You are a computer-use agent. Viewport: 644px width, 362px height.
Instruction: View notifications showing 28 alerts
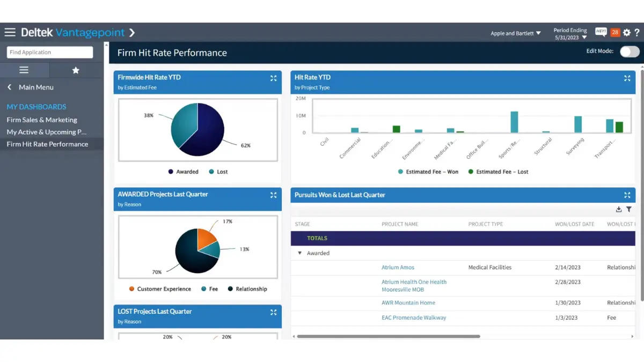(615, 32)
